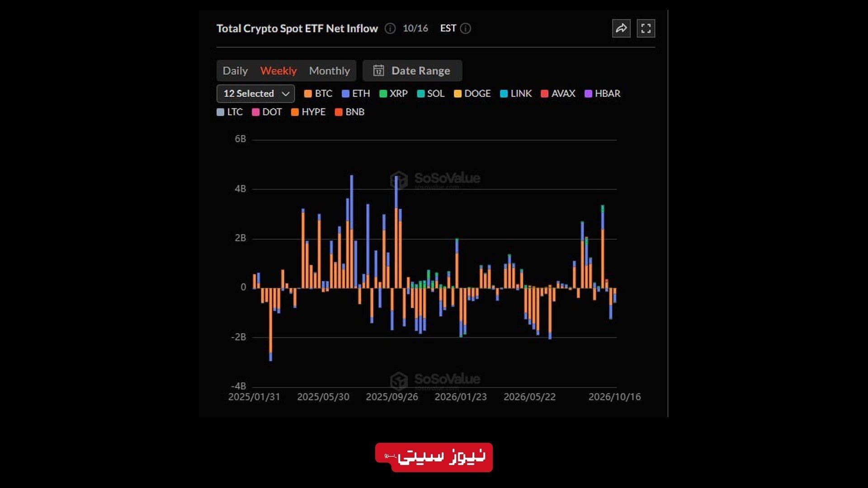Toggle SOL series in legend
This screenshot has height=488, width=868.
coord(431,94)
